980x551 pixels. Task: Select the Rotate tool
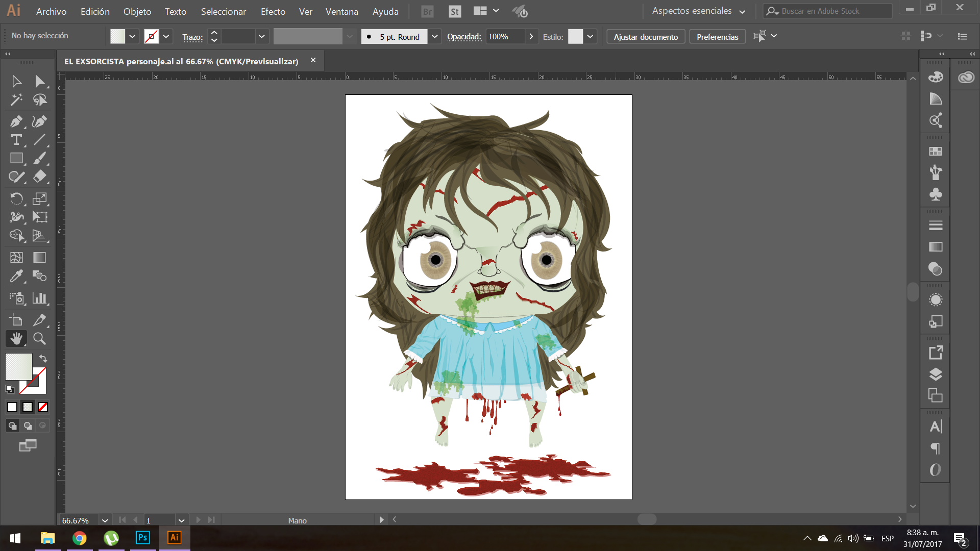16,198
